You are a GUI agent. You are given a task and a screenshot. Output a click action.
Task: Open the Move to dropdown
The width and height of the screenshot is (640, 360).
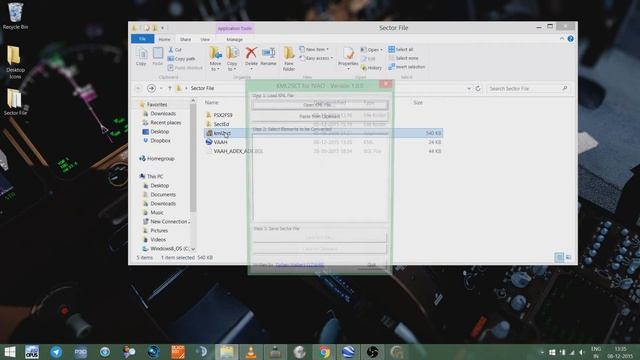[x=215, y=59]
